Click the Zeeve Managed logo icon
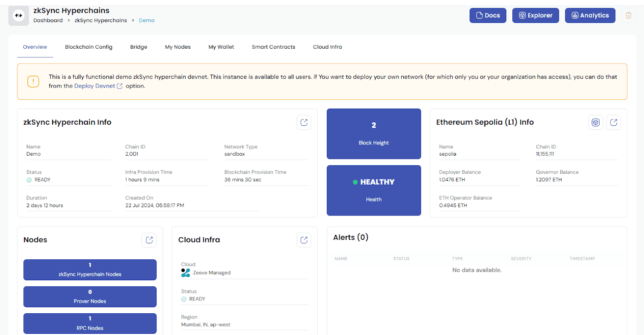644x335 pixels. pos(186,273)
